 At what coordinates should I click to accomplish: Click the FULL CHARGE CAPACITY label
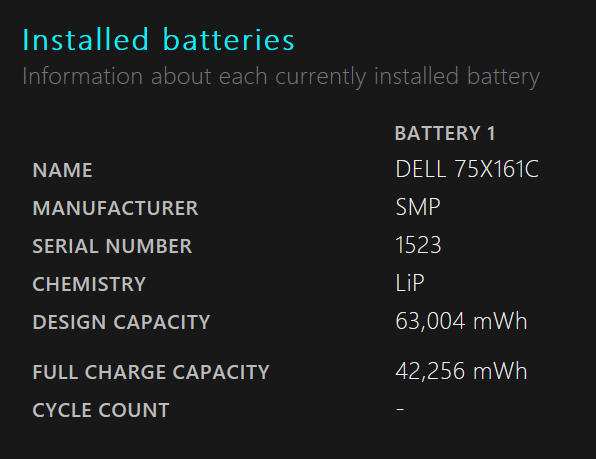[151, 372]
